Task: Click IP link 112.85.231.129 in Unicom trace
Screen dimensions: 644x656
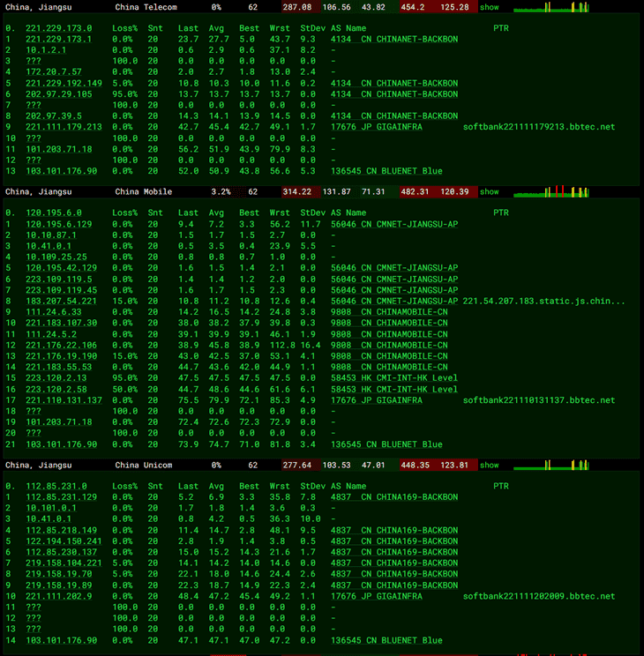Action: [x=61, y=497]
